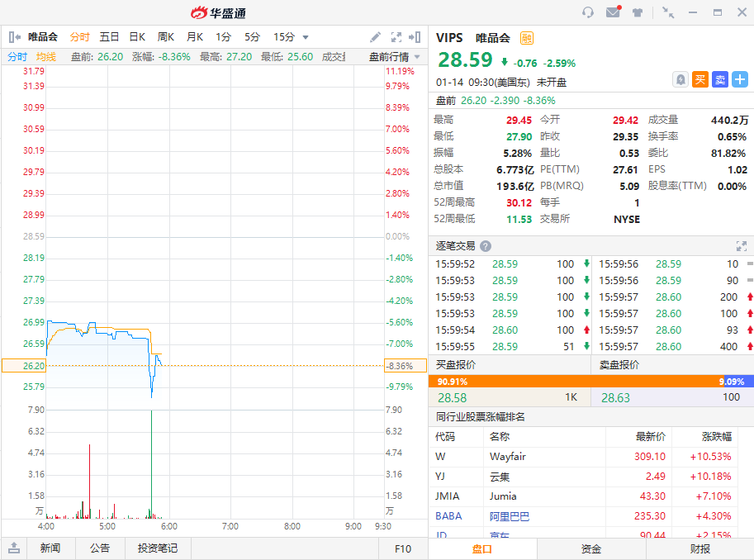This screenshot has height=560, width=754.
Task: Click the 总市值 value 193.6亿
Action: 515,186
